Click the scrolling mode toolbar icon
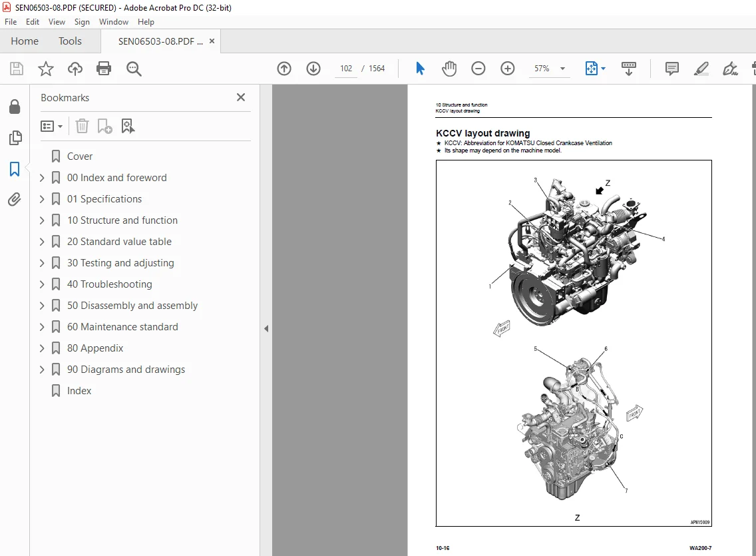756x556 pixels. [x=629, y=69]
